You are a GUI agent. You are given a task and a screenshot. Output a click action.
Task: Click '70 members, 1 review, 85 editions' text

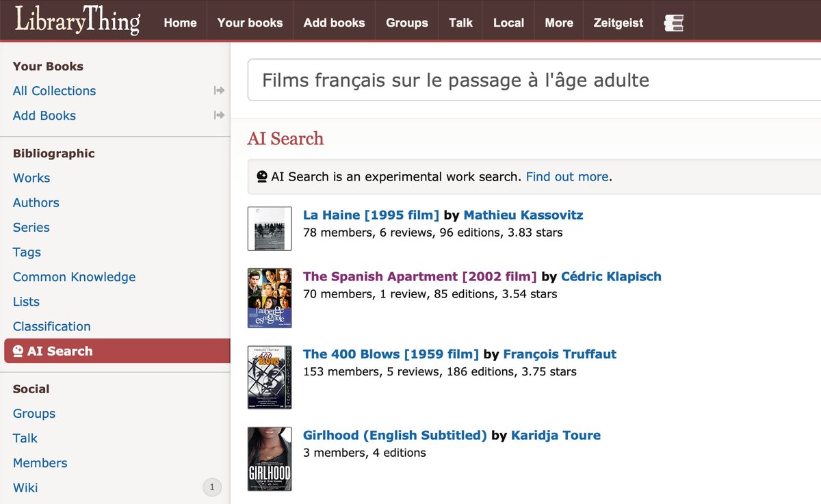[x=430, y=294]
